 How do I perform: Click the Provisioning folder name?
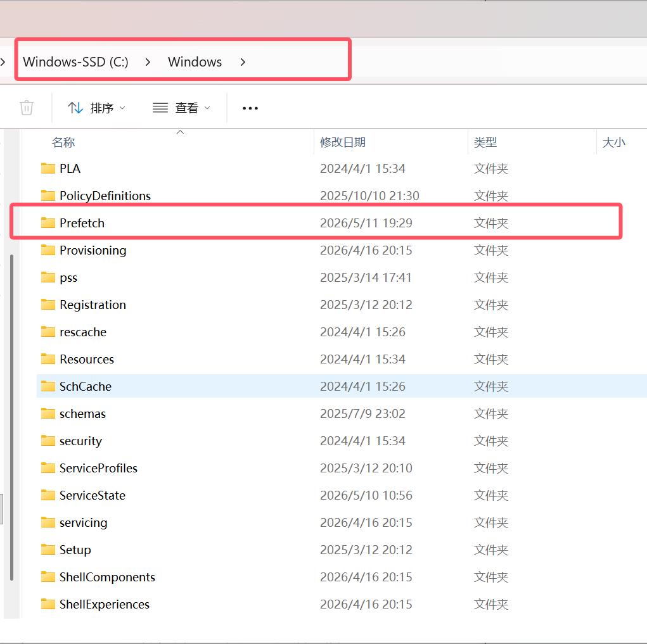coord(93,250)
